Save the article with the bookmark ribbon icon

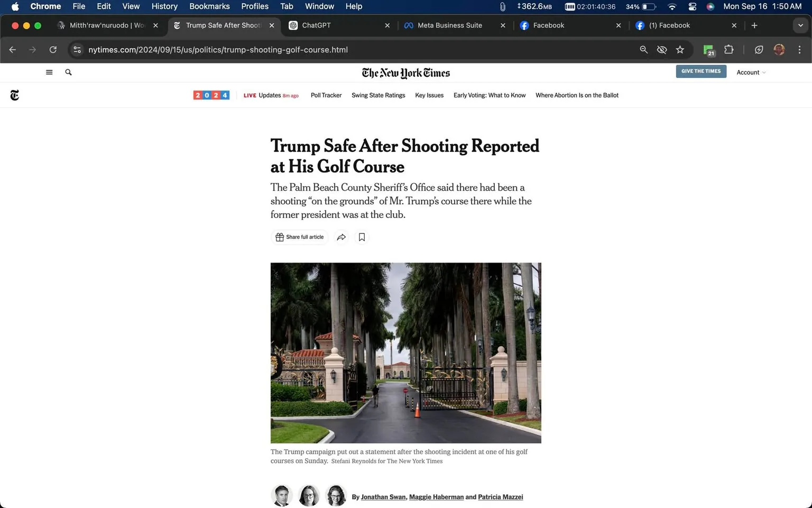pyautogui.click(x=362, y=237)
